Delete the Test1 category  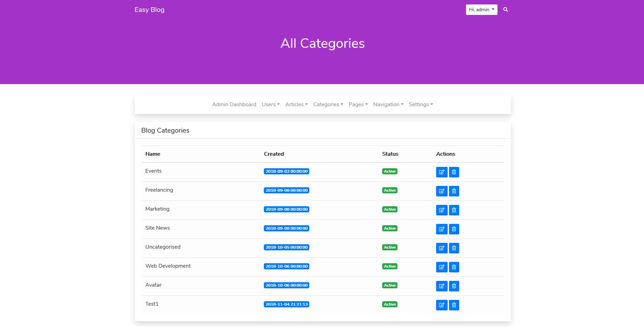pyautogui.click(x=454, y=305)
